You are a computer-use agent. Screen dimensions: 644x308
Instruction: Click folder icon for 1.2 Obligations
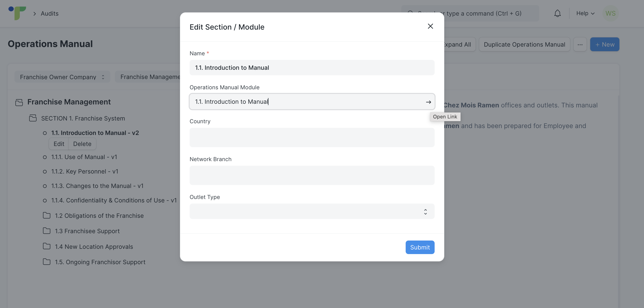[46, 216]
